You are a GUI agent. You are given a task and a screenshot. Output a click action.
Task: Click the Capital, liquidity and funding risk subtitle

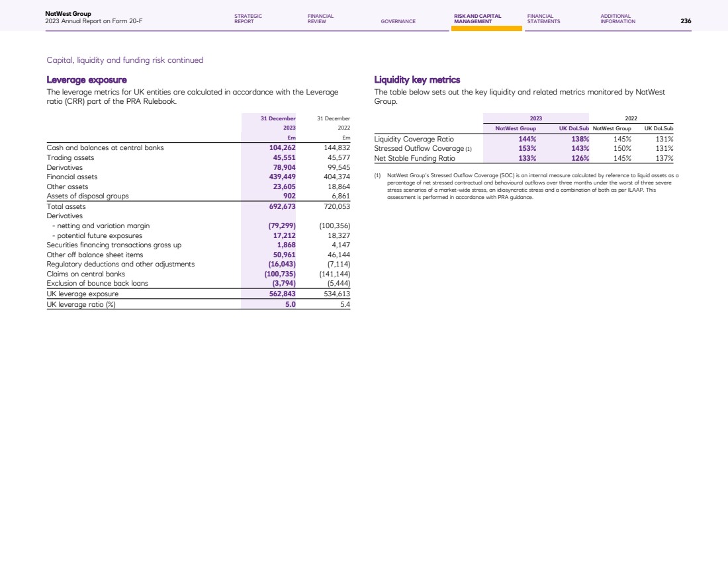tap(125, 60)
